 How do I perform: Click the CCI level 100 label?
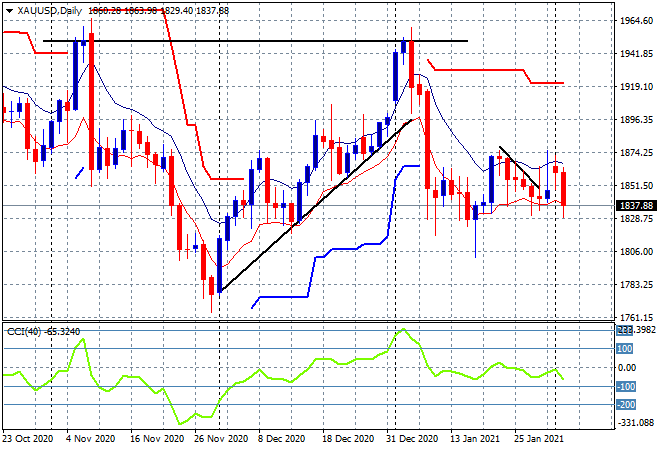(x=625, y=349)
